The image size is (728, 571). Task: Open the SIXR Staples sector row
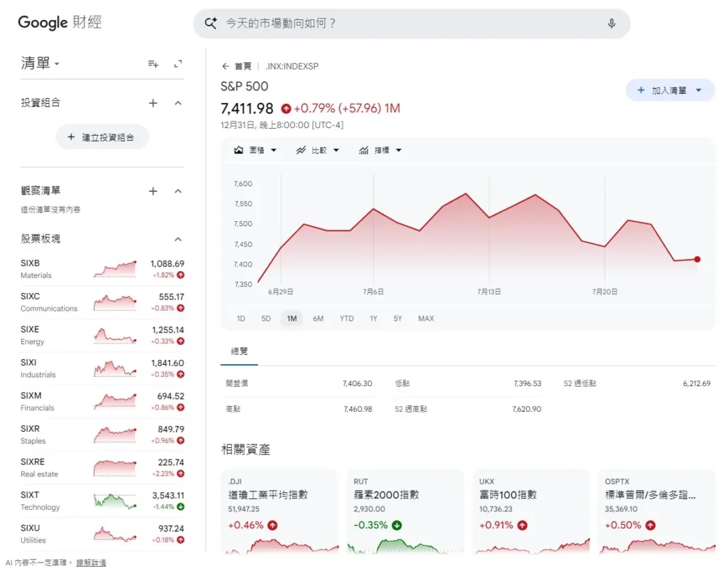[102, 434]
